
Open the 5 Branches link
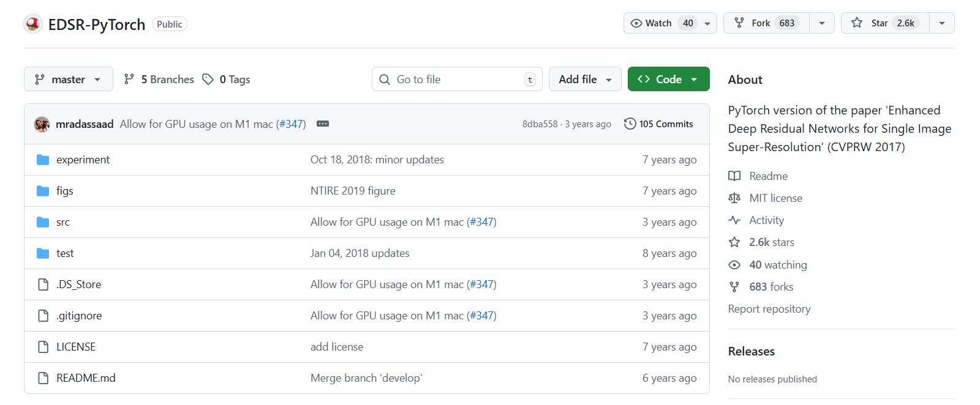[159, 79]
